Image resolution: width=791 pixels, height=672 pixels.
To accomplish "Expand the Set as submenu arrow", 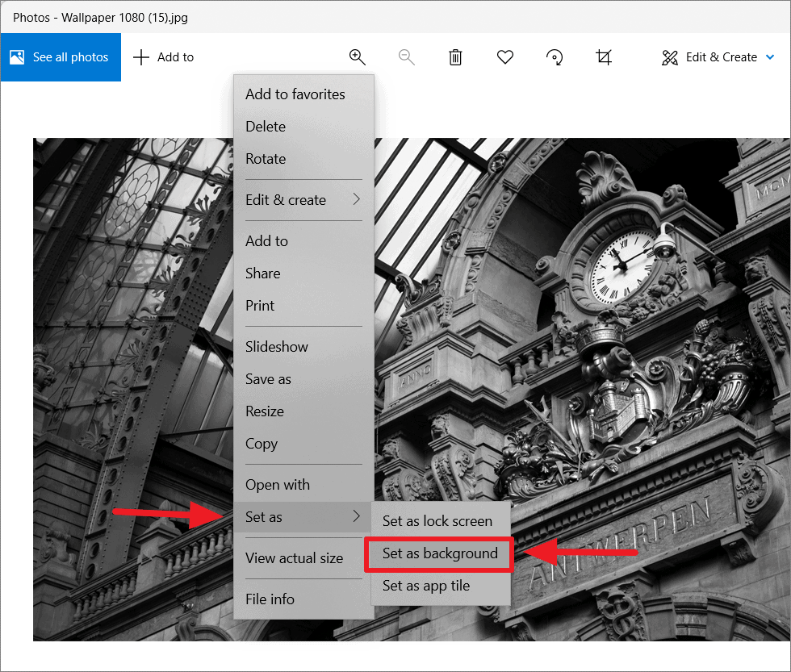I will coord(357,516).
